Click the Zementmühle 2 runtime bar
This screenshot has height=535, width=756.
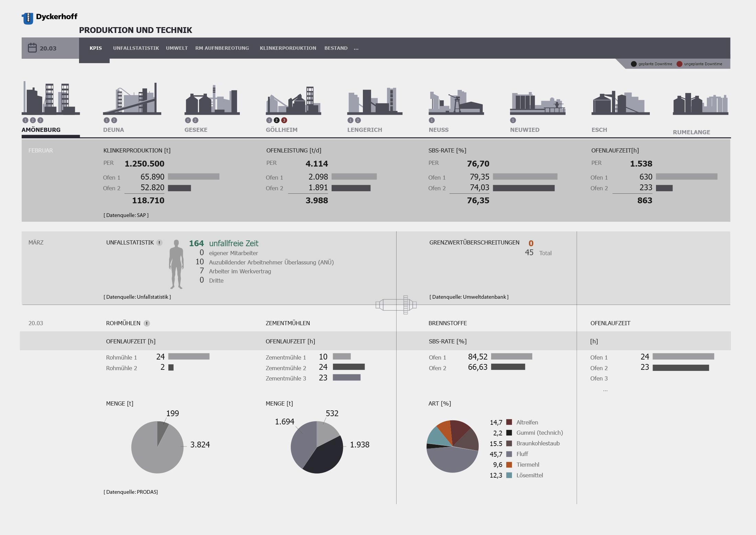349,367
